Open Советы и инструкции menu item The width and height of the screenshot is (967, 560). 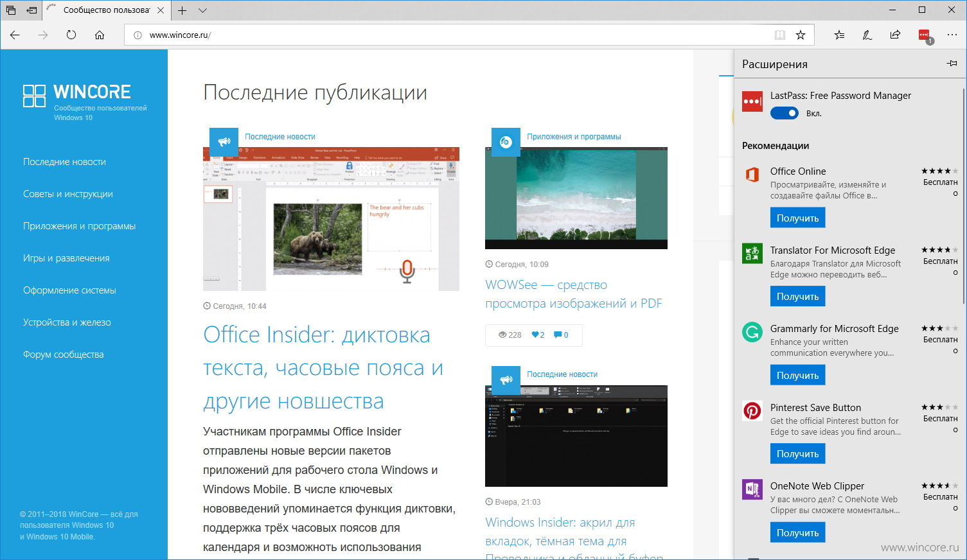68,194
